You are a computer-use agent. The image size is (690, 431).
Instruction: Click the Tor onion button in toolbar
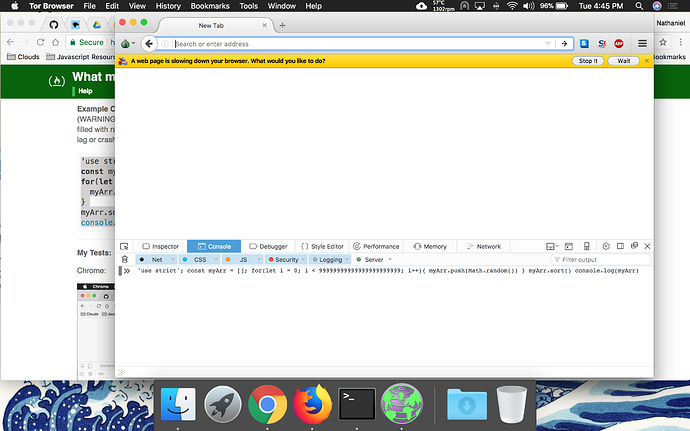click(128, 44)
